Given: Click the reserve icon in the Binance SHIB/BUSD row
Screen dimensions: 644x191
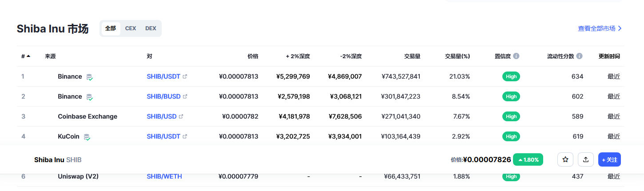Looking at the screenshot, I should pyautogui.click(x=90, y=97).
